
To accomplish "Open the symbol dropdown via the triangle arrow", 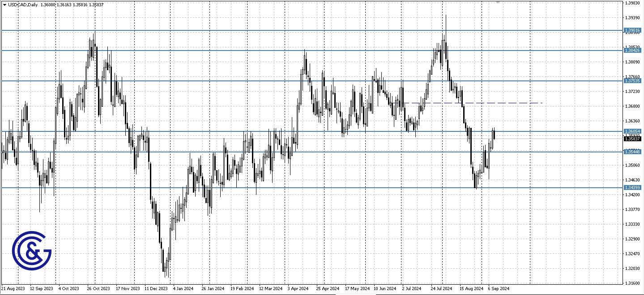I will [x=4, y=4].
